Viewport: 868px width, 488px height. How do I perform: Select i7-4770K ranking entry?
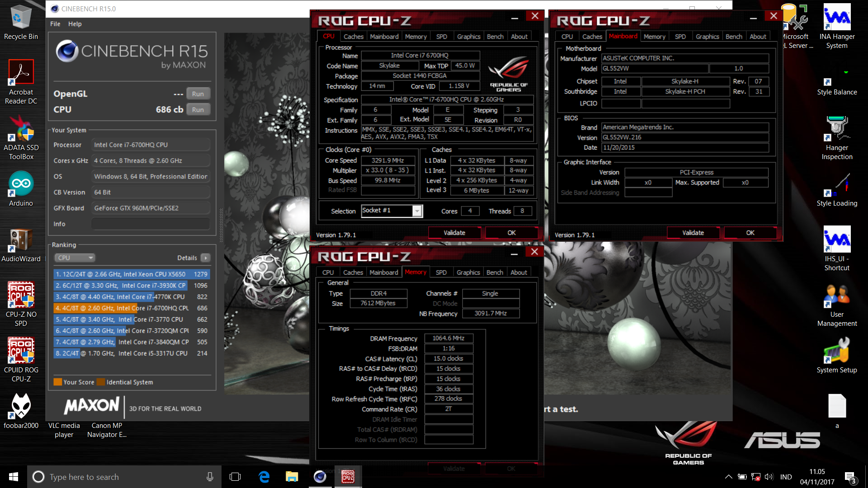point(132,297)
